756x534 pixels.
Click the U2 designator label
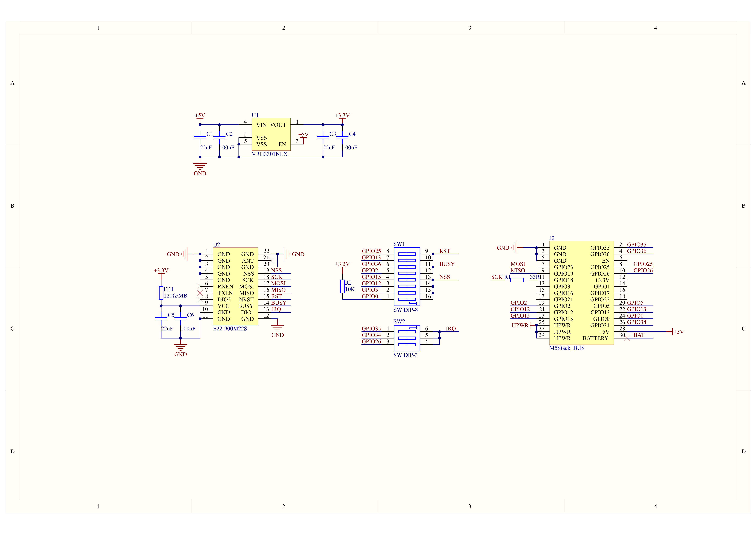[x=216, y=245]
